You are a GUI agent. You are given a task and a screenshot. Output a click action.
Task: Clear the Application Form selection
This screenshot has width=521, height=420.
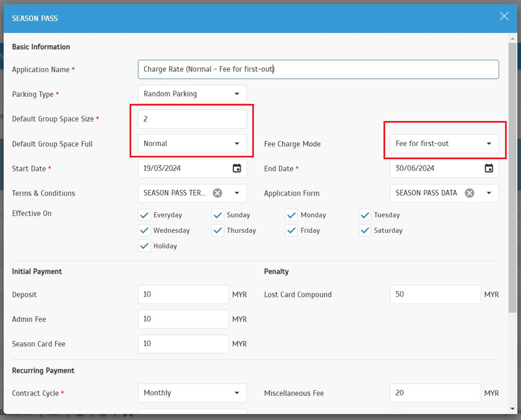pos(469,193)
